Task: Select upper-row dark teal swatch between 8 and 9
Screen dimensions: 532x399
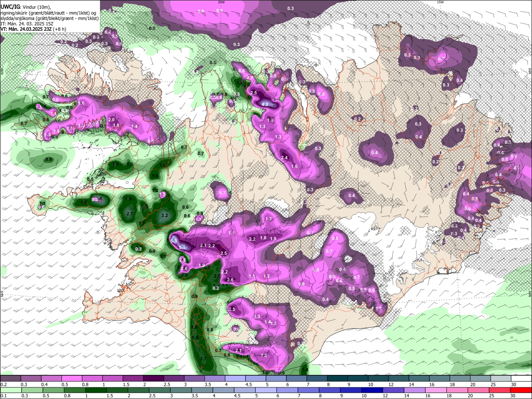Action: (x=337, y=378)
